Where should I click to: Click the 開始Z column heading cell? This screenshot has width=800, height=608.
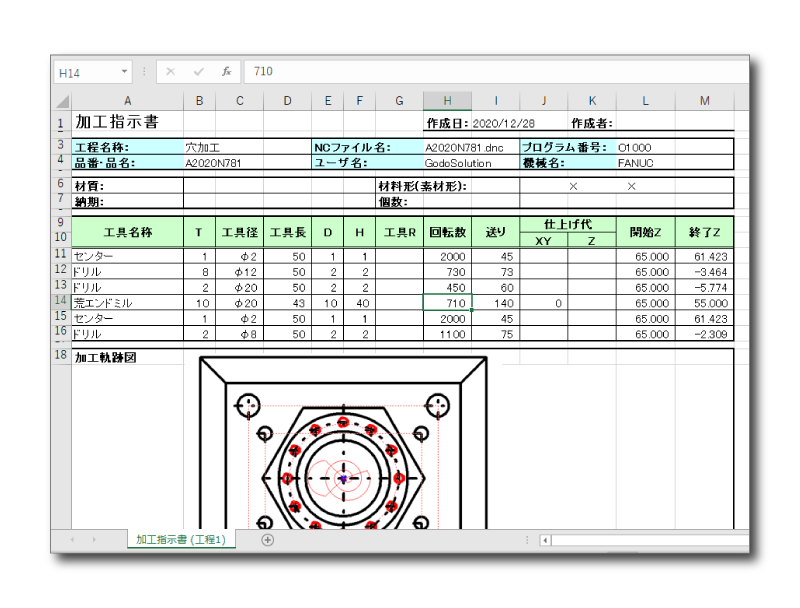pos(645,232)
